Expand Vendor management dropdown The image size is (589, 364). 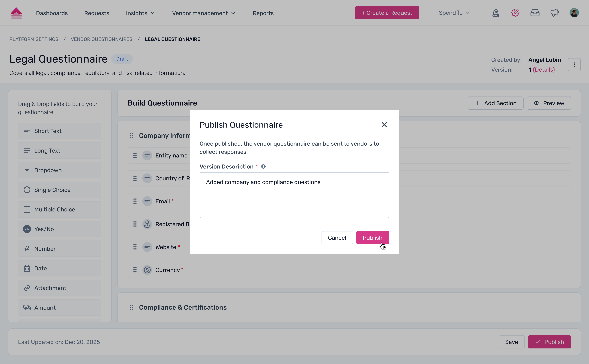tap(203, 13)
